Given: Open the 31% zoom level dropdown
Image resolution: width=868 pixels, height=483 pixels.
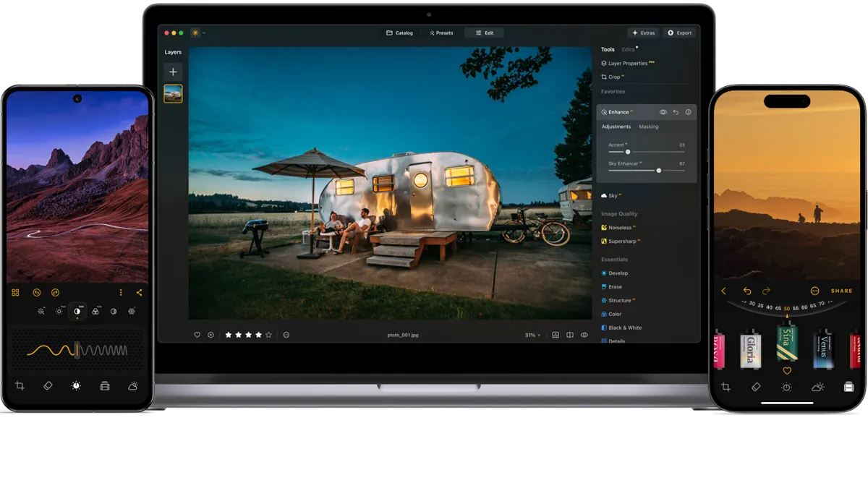Looking at the screenshot, I should click(532, 335).
